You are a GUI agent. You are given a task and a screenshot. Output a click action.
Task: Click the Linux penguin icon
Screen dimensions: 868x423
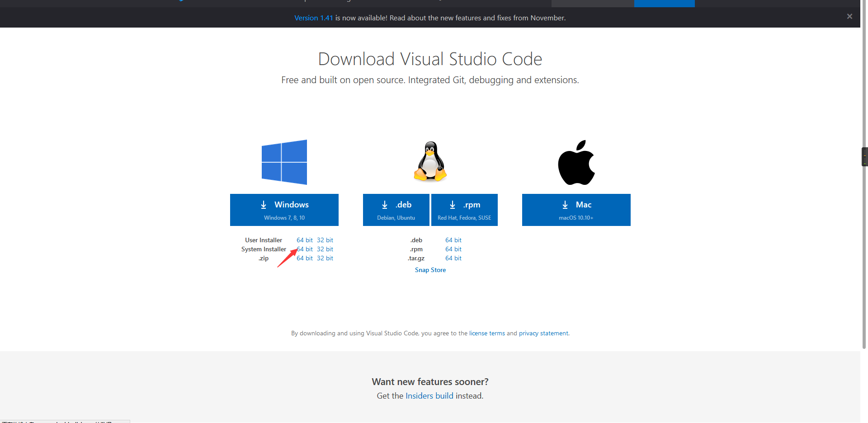click(429, 161)
